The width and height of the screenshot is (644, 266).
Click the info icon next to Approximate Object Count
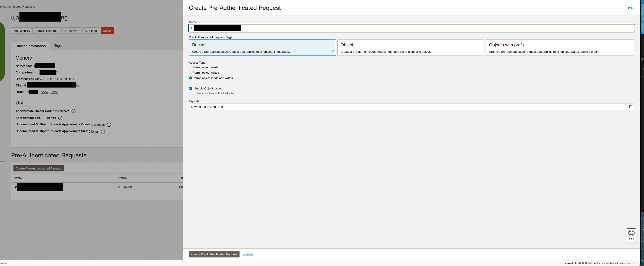click(x=74, y=111)
